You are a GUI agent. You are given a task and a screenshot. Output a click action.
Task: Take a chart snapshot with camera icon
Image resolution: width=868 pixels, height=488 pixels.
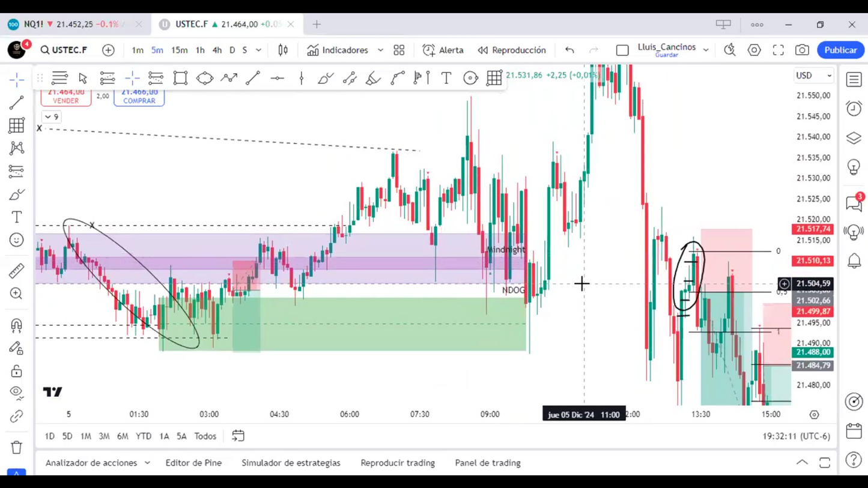click(802, 50)
